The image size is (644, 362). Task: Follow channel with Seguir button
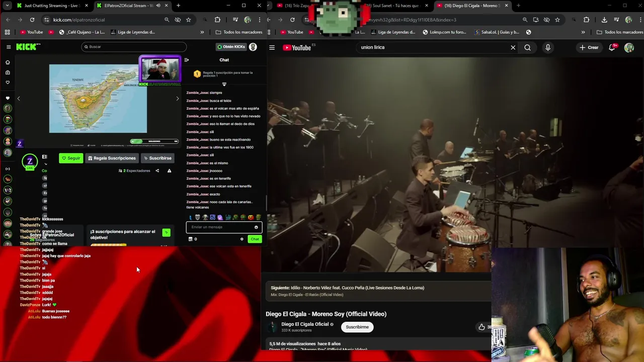click(x=71, y=158)
